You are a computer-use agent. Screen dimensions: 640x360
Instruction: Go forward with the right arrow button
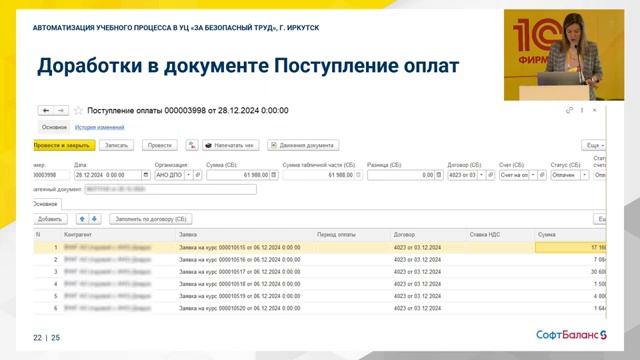[x=61, y=111]
